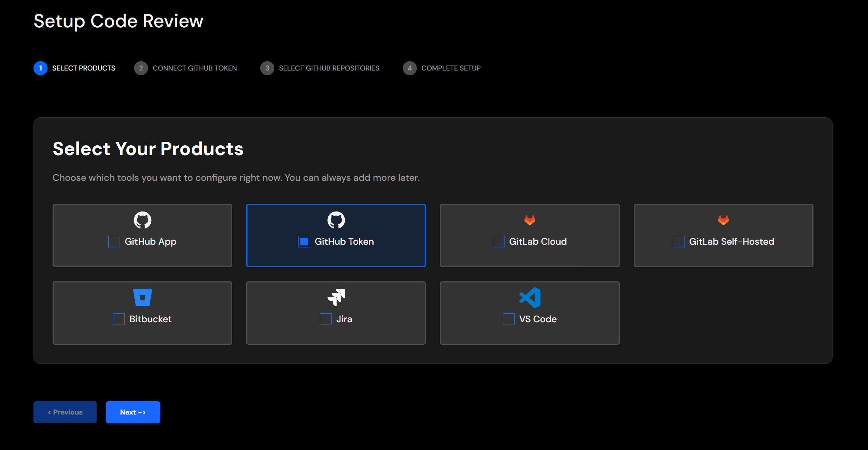Go to step 1 Select Products

[x=74, y=68]
